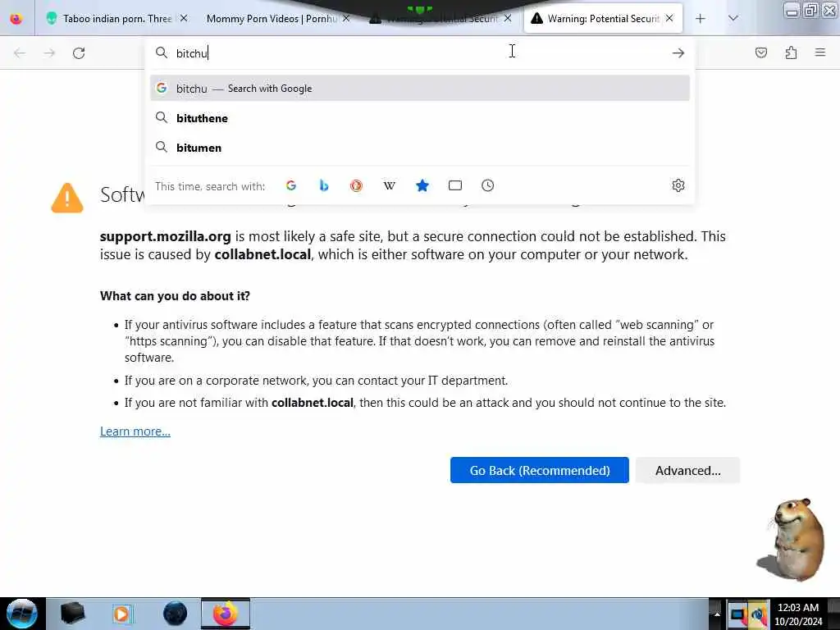Search this time with Bing

click(323, 185)
